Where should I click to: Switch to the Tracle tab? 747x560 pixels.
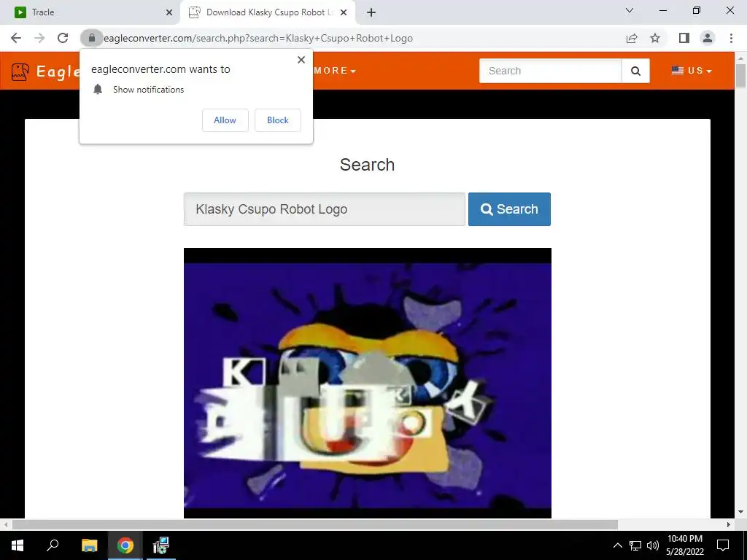[x=90, y=12]
